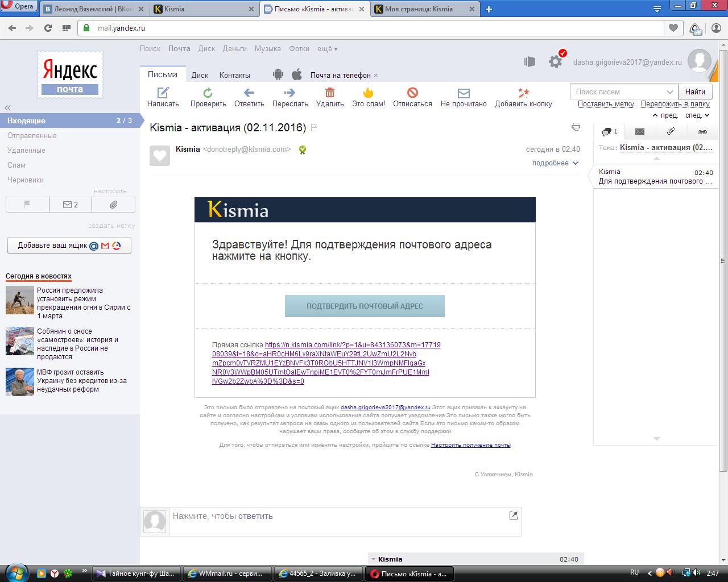Image resolution: width=728 pixels, height=582 pixels.
Task: Click the Написать compose icon
Action: (163, 92)
